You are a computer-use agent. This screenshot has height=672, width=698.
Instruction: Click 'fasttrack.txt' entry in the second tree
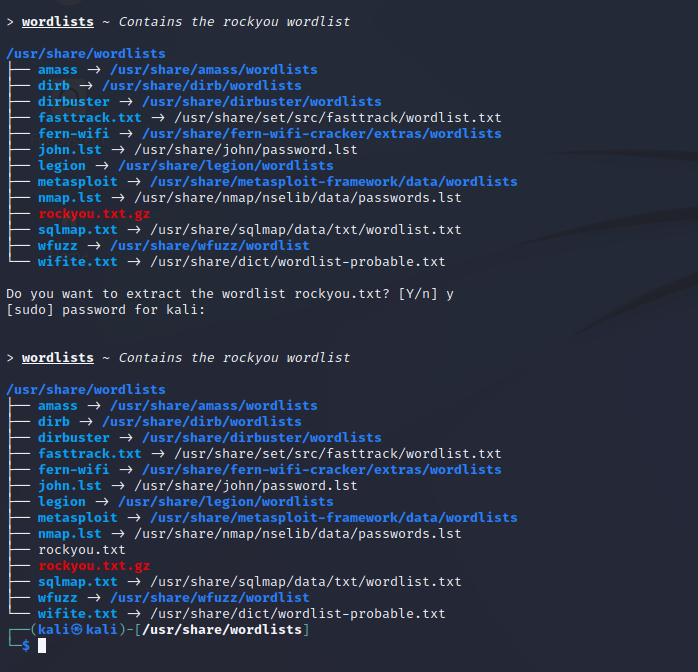89,454
